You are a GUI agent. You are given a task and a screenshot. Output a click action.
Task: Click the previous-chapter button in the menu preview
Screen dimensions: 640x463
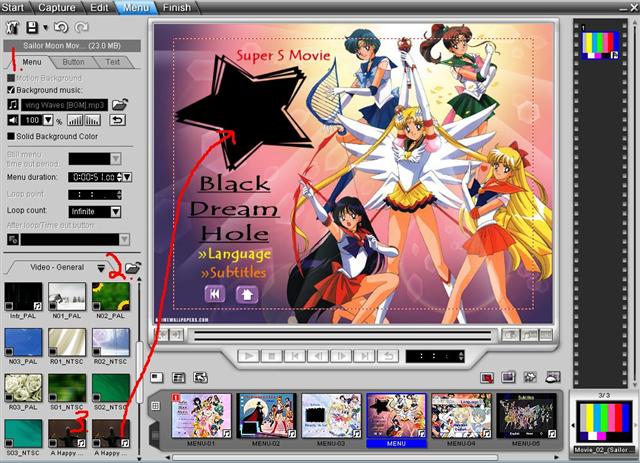[x=215, y=294]
